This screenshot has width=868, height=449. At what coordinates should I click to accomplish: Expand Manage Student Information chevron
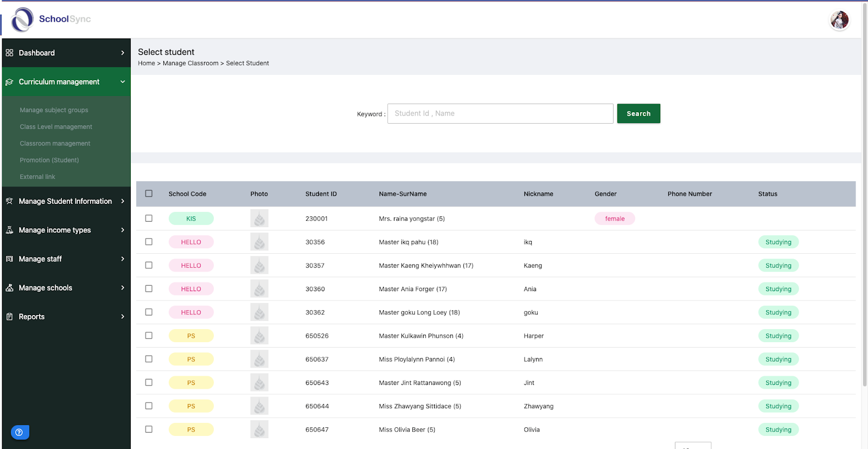(123, 201)
